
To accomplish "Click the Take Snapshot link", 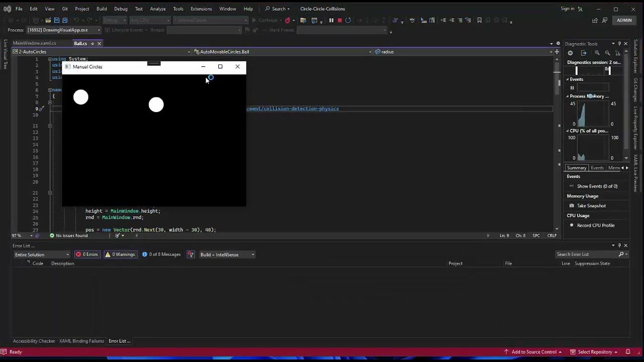I will 591,206.
